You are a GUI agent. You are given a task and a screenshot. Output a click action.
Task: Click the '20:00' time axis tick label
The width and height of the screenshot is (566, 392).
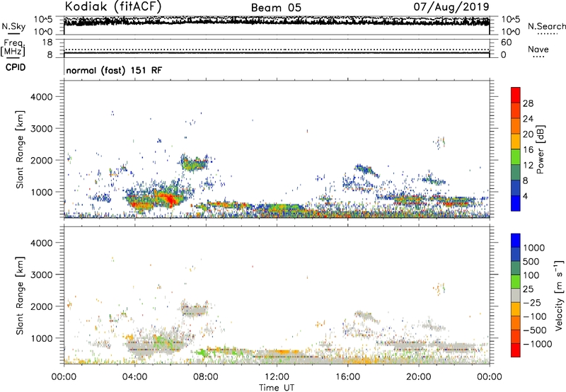pyautogui.click(x=418, y=377)
